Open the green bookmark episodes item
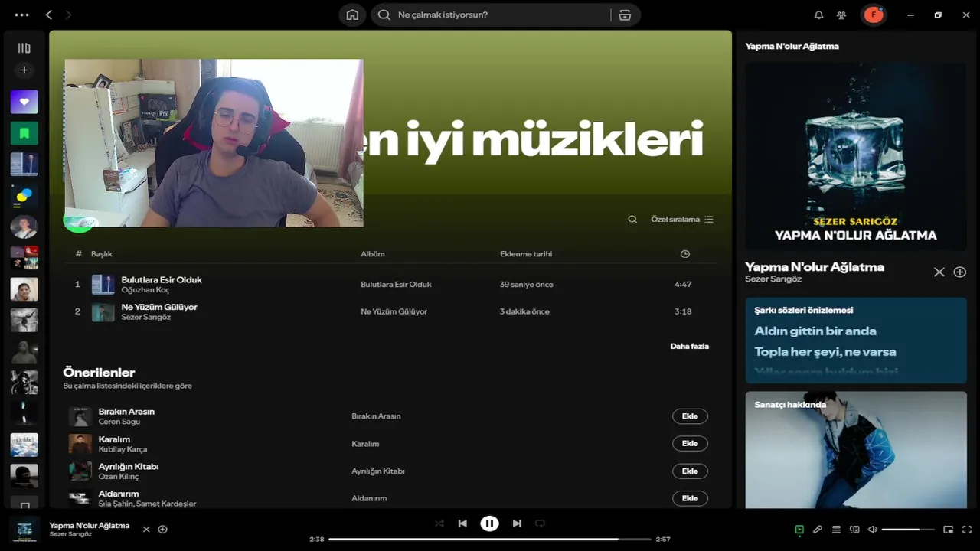This screenshot has height=551, width=980. 24,133
